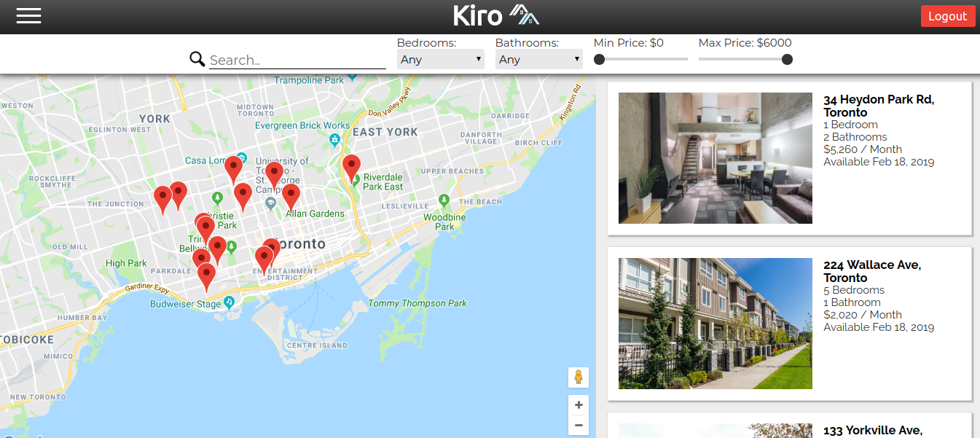Click the 224 Wallace Ave, Toronto title

point(872,271)
